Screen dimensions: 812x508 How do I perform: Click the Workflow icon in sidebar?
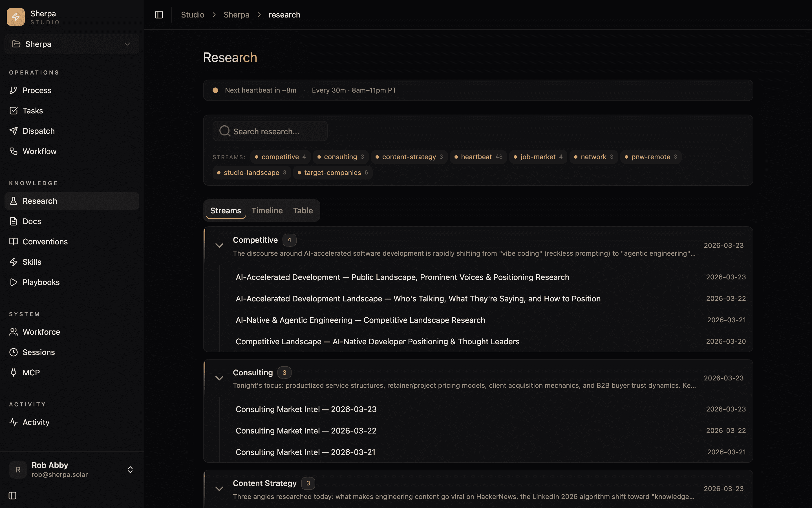pos(14,151)
